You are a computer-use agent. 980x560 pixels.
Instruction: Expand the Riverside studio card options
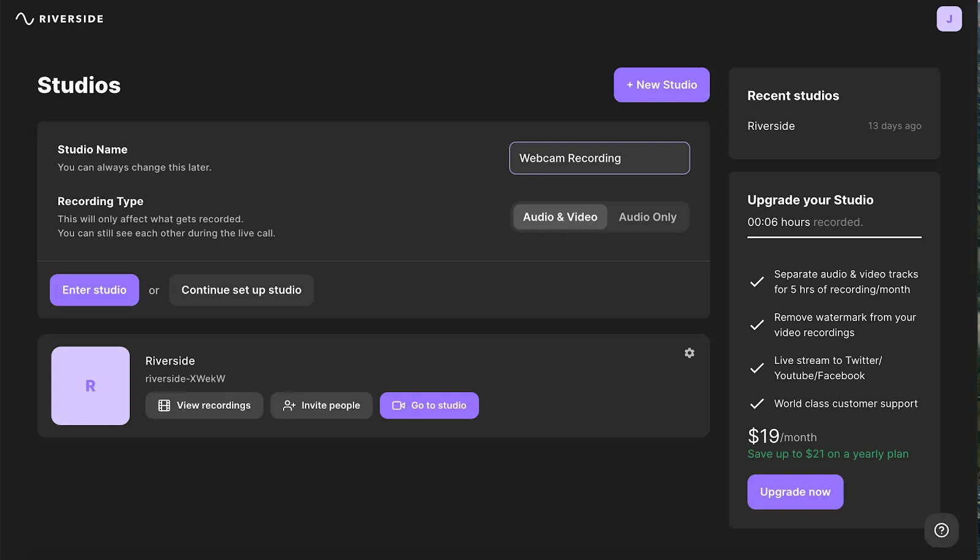[689, 353]
